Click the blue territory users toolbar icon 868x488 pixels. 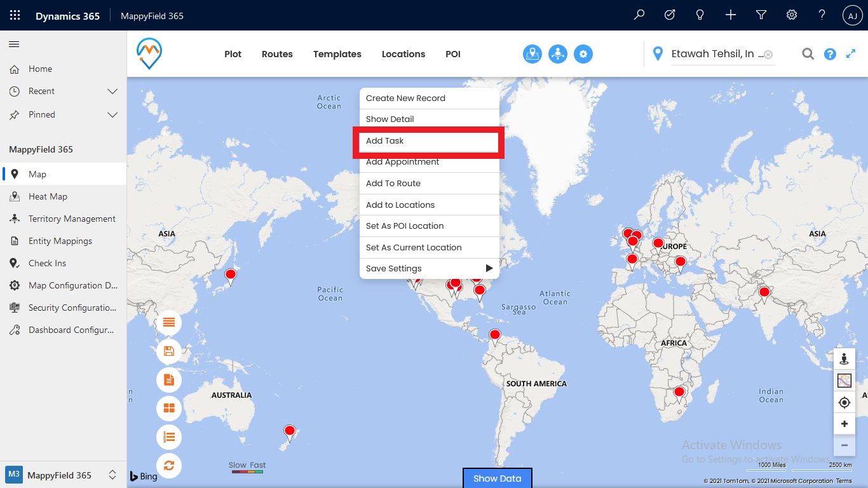(x=558, y=54)
